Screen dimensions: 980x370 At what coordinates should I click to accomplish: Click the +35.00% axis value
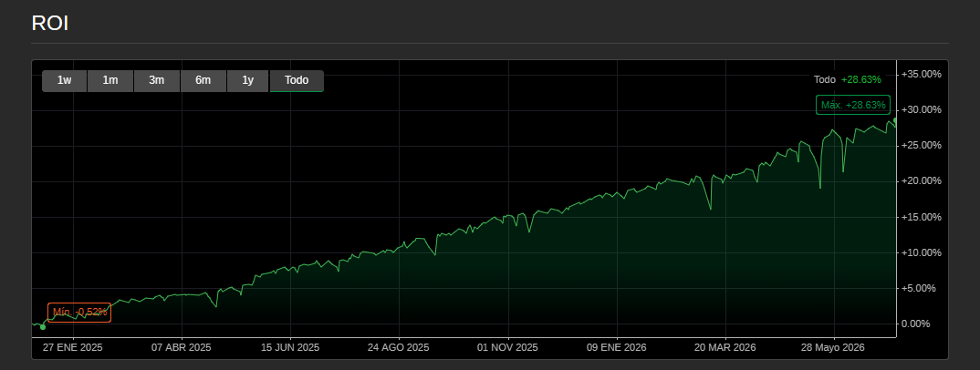(x=920, y=74)
